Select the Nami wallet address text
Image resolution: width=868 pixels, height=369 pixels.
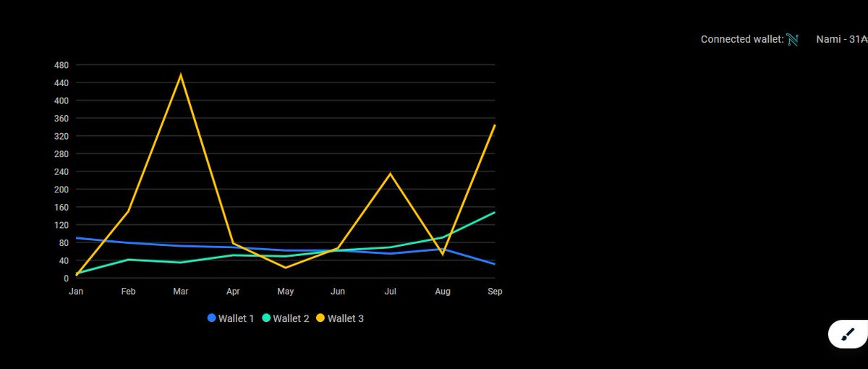(x=842, y=39)
